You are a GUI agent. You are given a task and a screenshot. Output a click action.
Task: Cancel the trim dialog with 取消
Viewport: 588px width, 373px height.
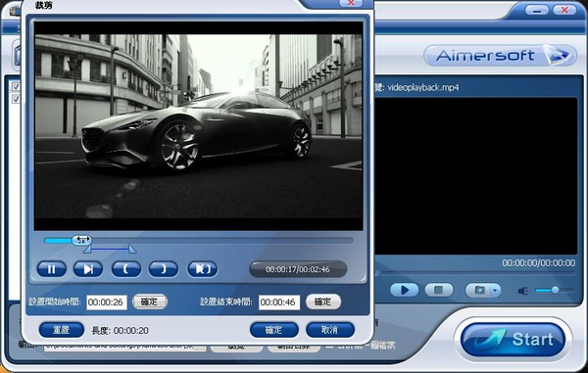(x=330, y=330)
